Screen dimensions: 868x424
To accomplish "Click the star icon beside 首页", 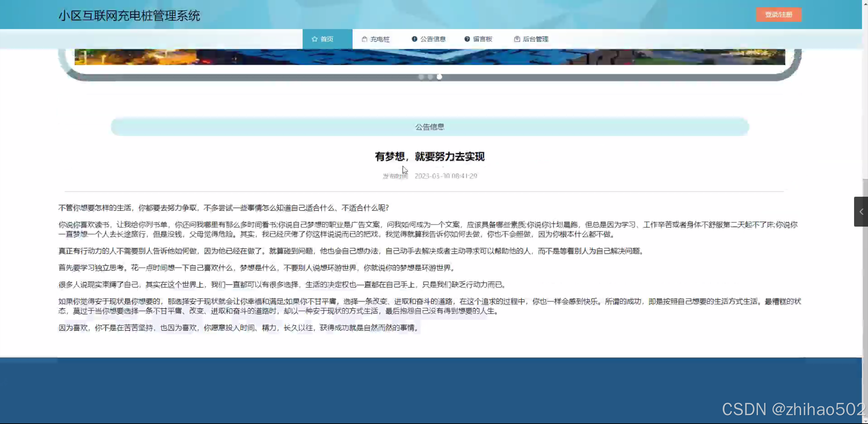I will (x=314, y=39).
